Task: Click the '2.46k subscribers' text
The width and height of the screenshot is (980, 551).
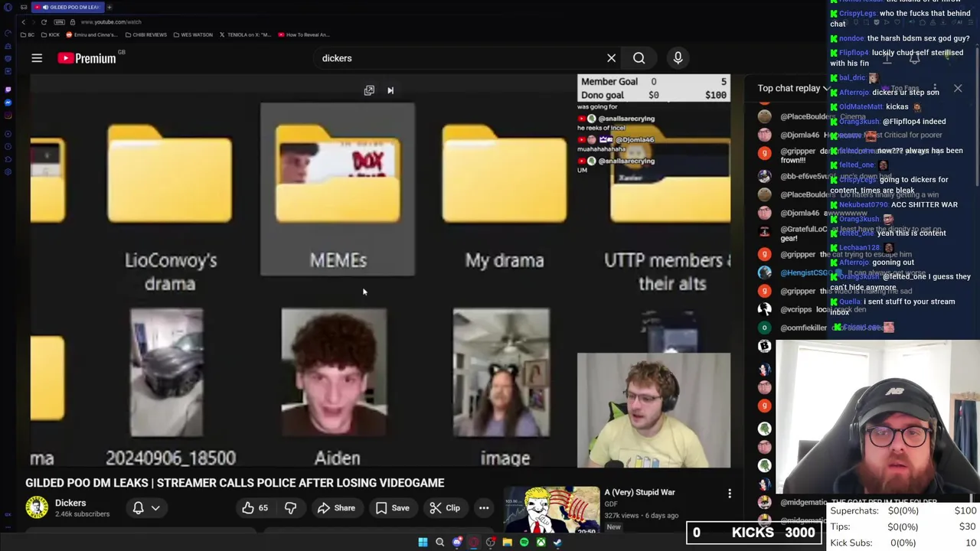Action: 82,514
